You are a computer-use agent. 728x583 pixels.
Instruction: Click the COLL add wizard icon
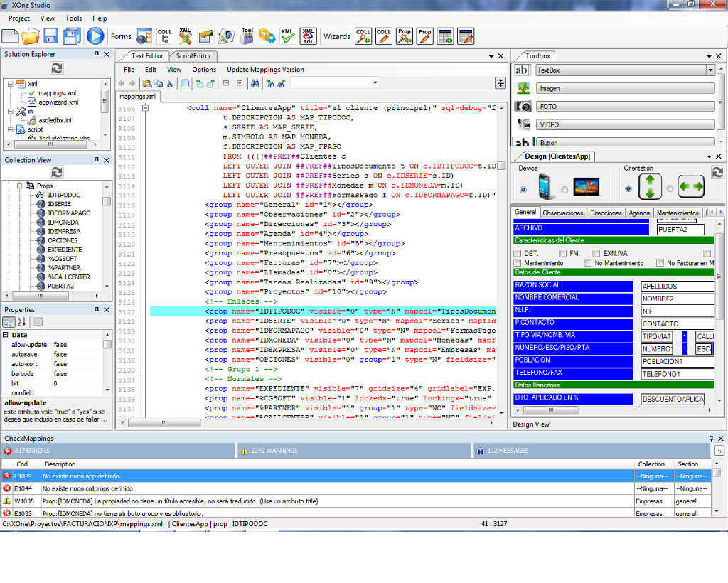pyautogui.click(x=363, y=36)
